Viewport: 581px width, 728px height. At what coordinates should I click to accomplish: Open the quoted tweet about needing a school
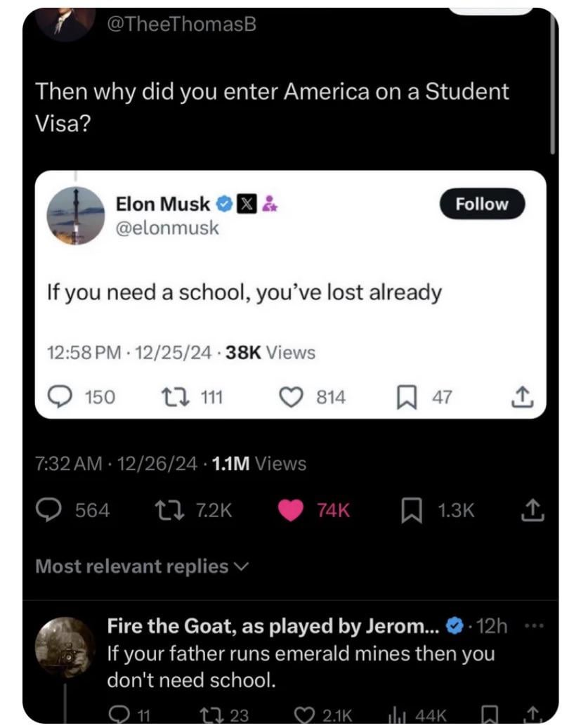[244, 291]
